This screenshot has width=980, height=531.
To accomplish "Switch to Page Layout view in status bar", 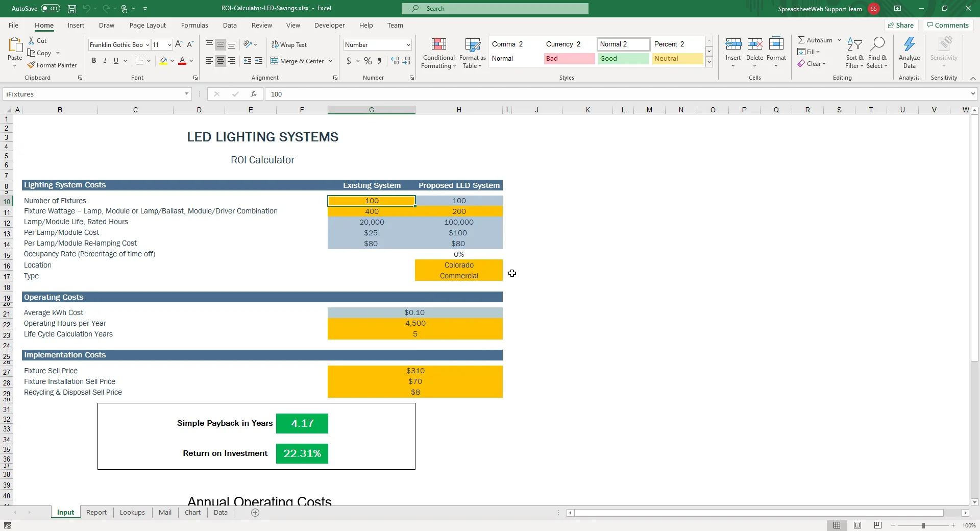I will [x=857, y=525].
